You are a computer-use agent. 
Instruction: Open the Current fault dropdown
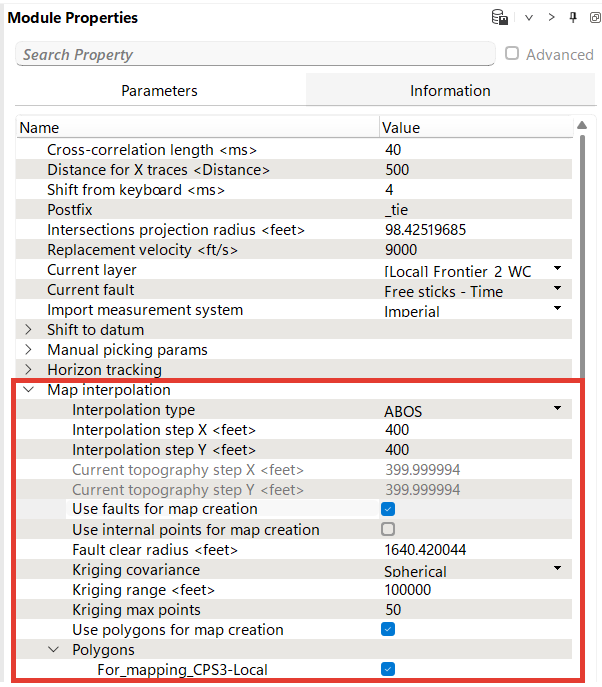click(x=557, y=288)
